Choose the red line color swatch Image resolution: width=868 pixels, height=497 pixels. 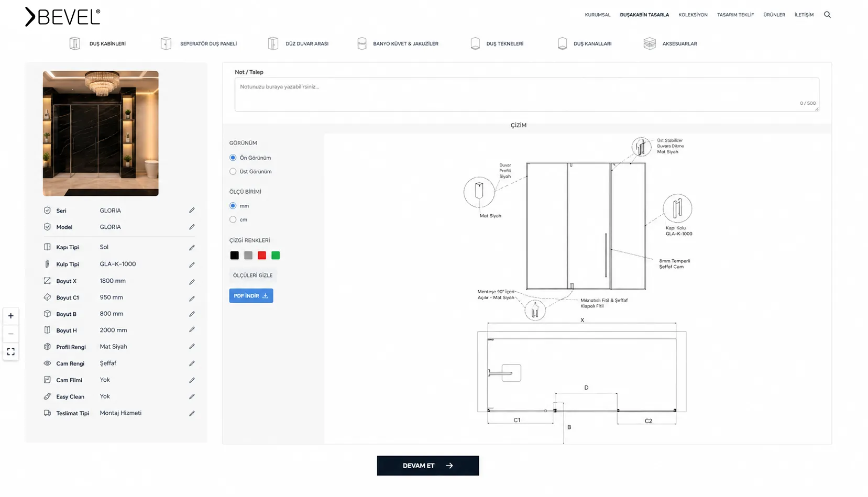coord(262,256)
